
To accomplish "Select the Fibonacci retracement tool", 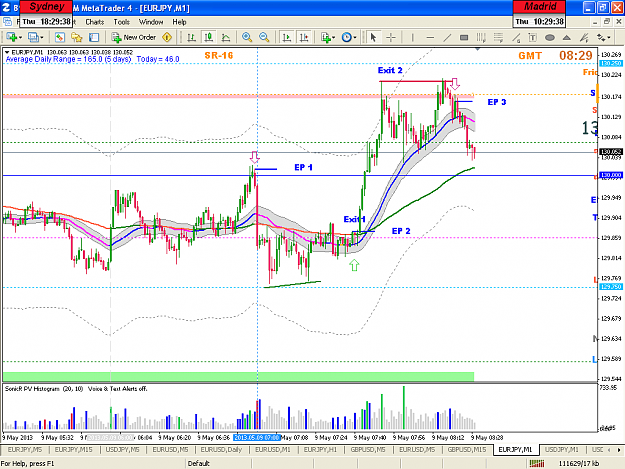I will pyautogui.click(x=498, y=37).
